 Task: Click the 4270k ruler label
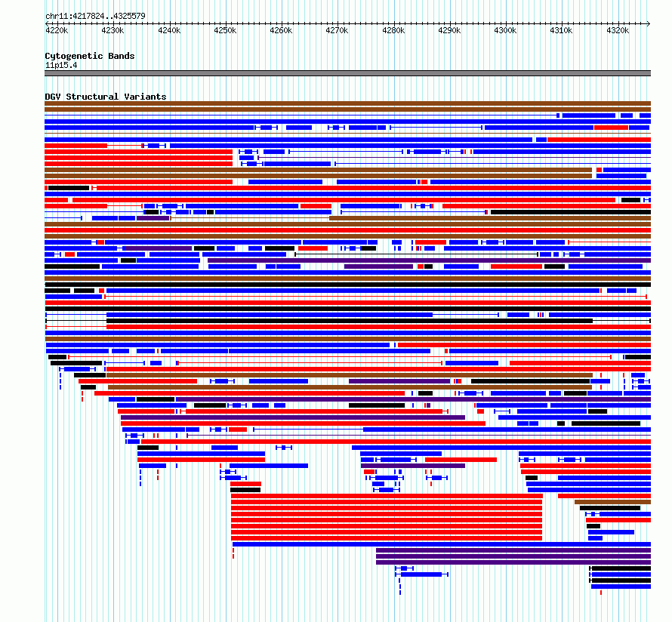337,30
